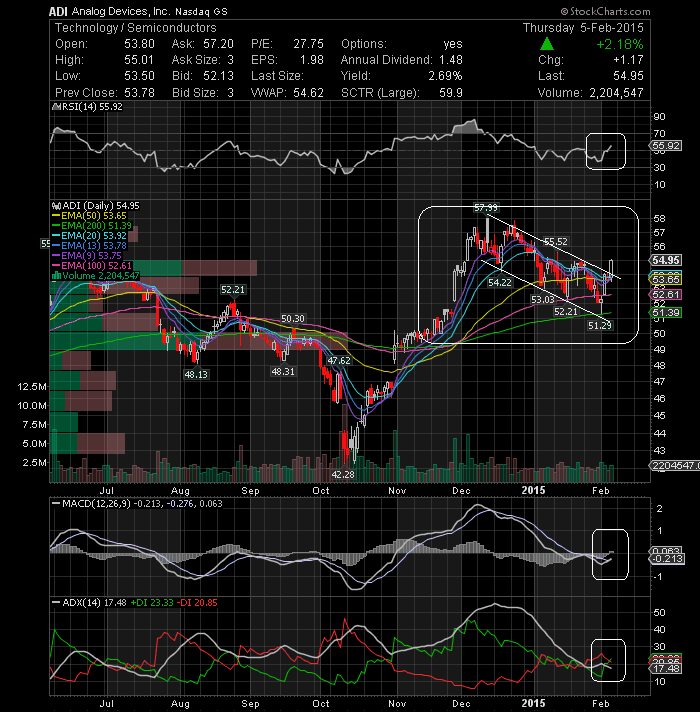Click the 48.13 low price annotation
The width and height of the screenshot is (700, 712).
pos(196,375)
